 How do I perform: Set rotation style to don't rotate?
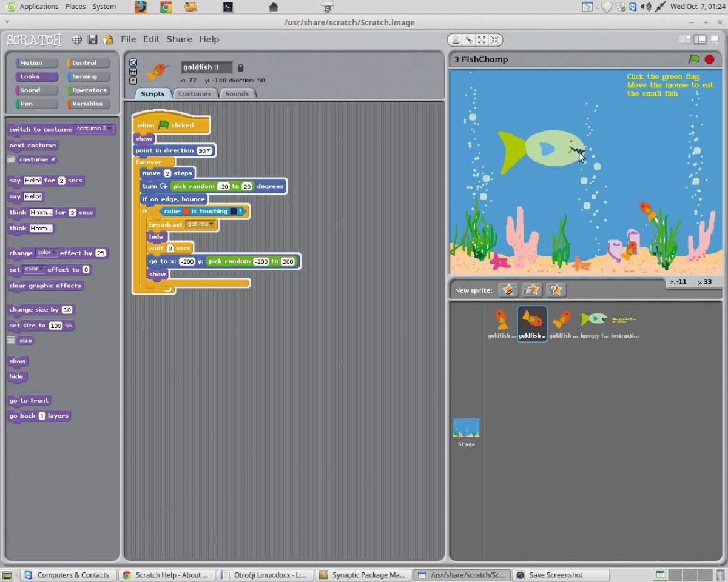(x=133, y=81)
